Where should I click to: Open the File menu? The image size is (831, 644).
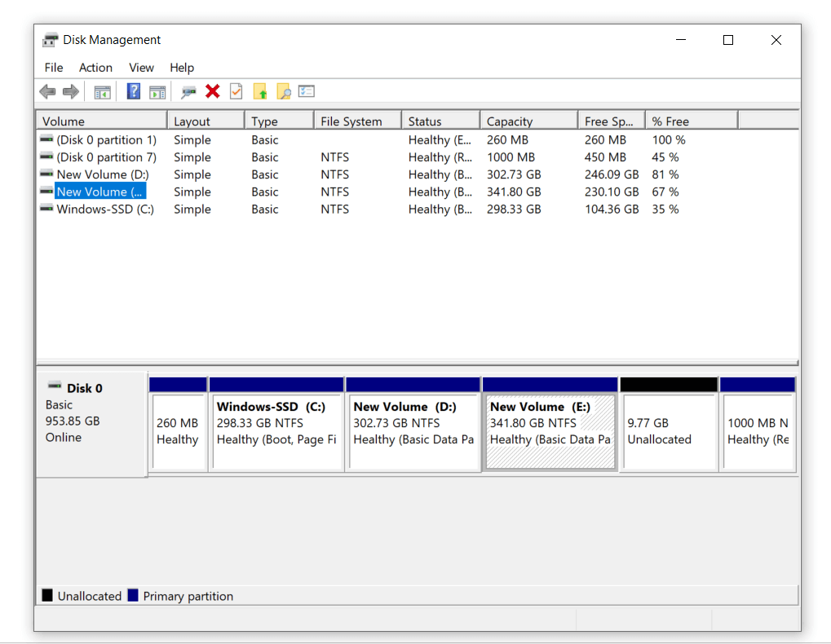coord(53,68)
